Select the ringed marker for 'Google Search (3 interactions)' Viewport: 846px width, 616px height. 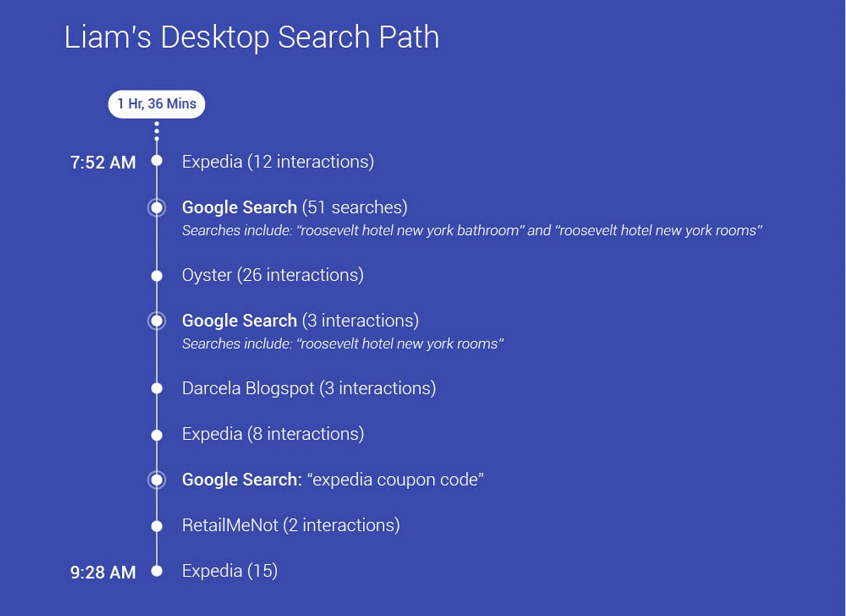[x=157, y=321]
